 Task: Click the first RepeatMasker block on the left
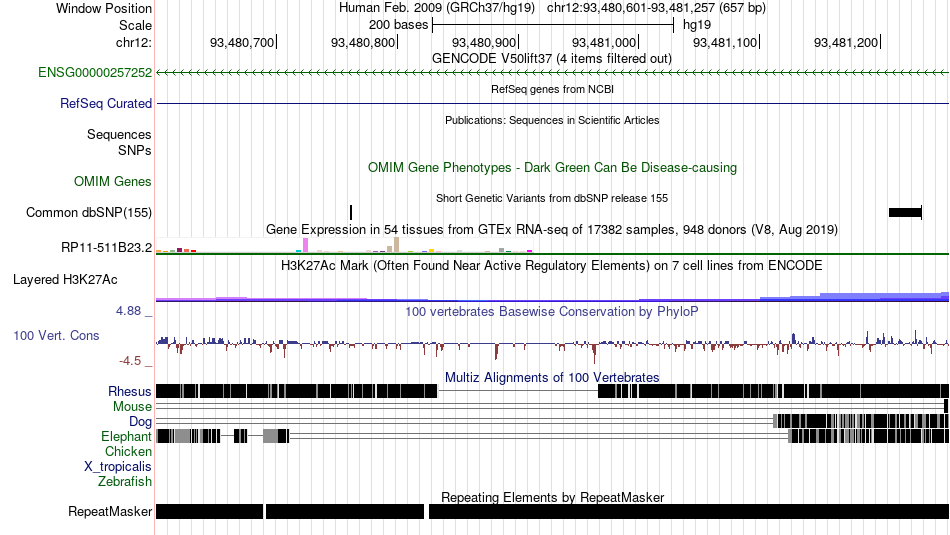(210, 511)
